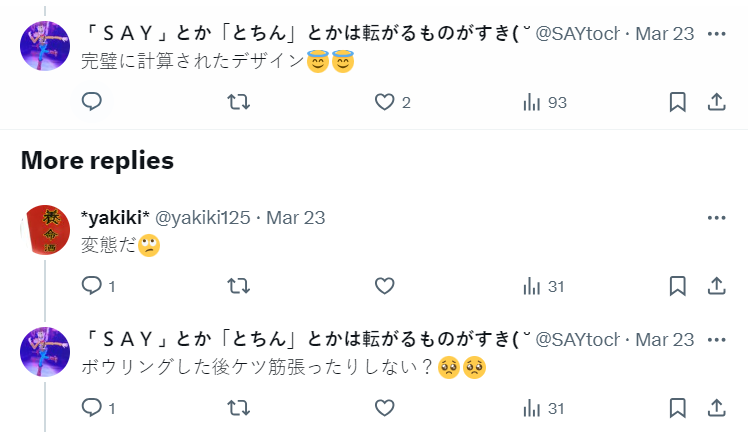Open the @yakiki125 profile handle
The image size is (748, 432).
tap(200, 217)
